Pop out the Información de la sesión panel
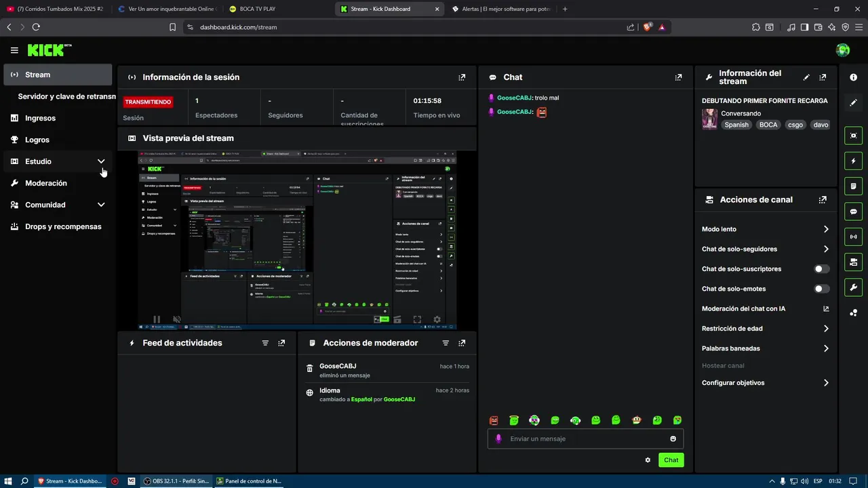Image resolution: width=868 pixels, height=488 pixels. pos(462,77)
